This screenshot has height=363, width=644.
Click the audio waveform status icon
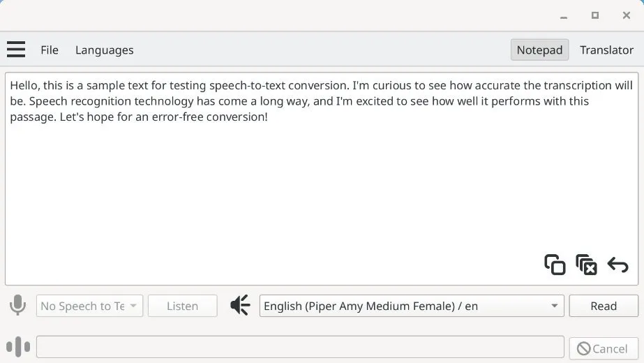pyautogui.click(x=18, y=346)
